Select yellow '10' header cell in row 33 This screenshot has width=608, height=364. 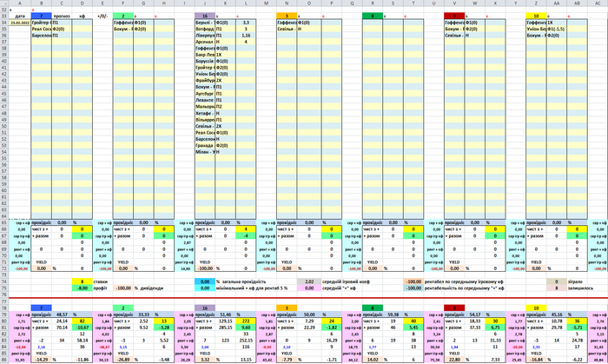click(536, 17)
